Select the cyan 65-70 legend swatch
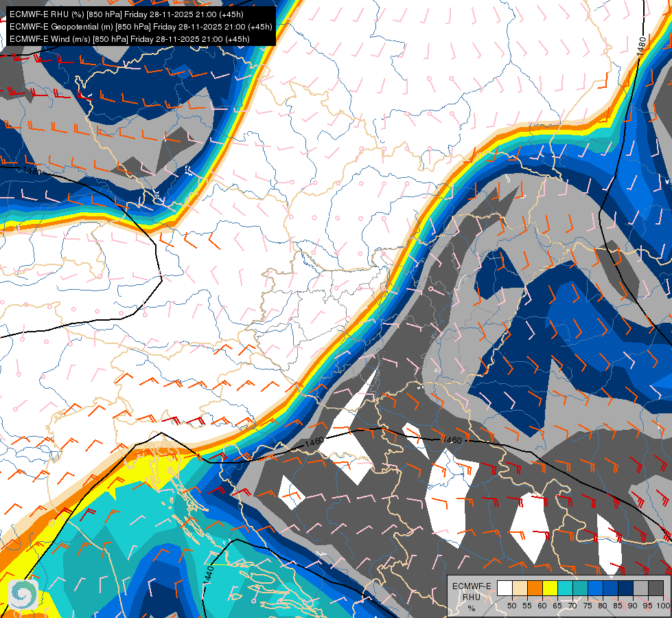672x618 pixels. point(566,588)
